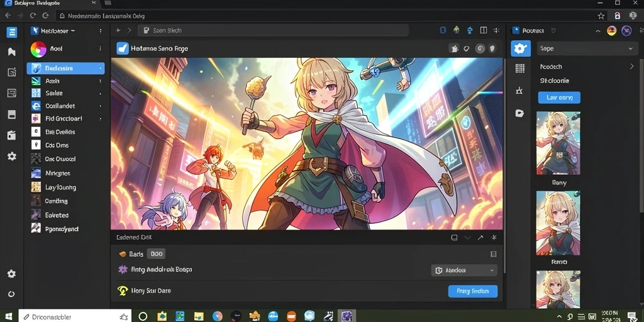Select the blue gear button in right panel
Screen dimensions: 644x322
[x=520, y=48]
